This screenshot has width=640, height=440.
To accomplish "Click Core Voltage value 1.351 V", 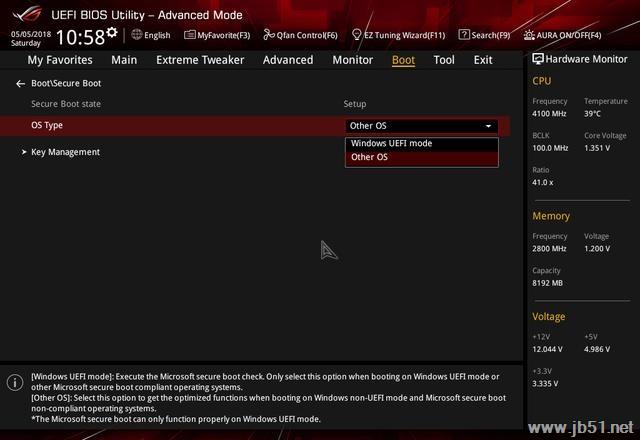I will (x=597, y=148).
